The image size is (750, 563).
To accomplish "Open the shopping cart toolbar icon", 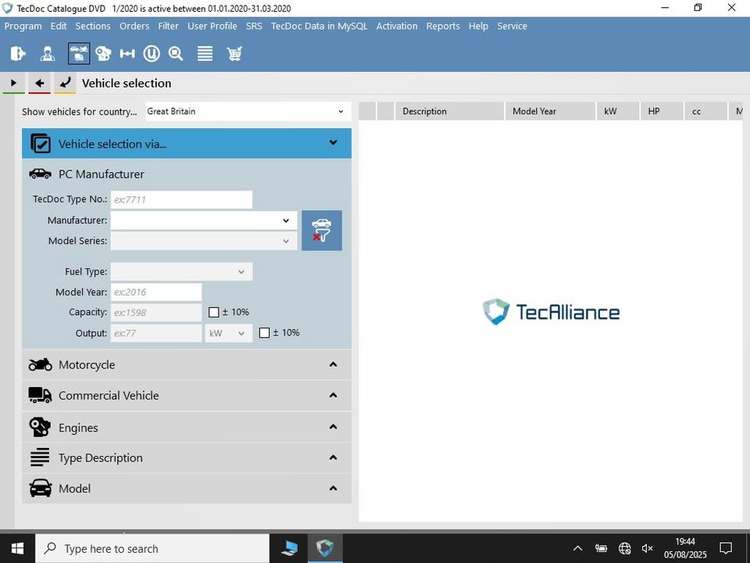I will 234,54.
